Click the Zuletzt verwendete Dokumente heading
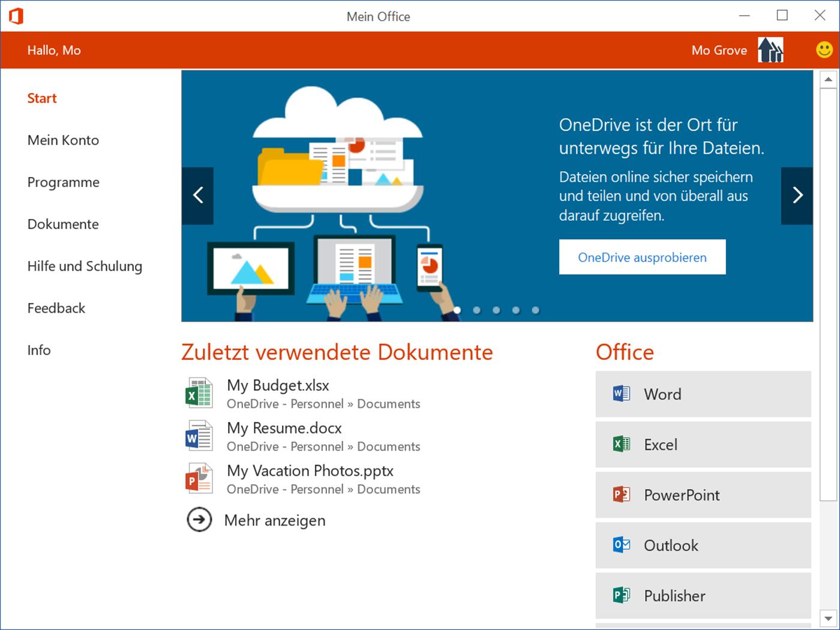This screenshot has height=630, width=840. tap(337, 352)
